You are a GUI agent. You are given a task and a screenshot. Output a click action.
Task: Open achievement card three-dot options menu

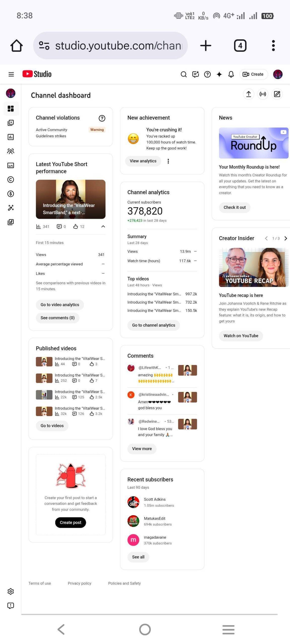point(168,161)
